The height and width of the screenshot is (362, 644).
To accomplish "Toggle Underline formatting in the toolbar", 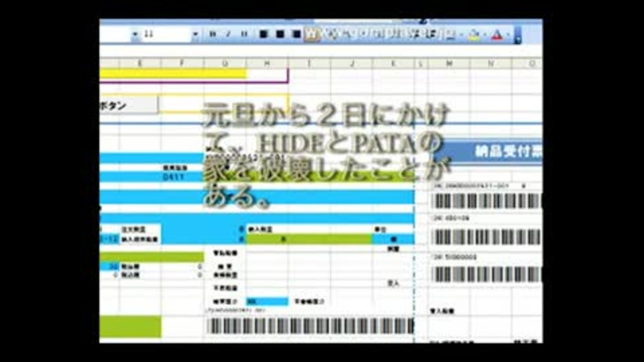I will [x=244, y=34].
